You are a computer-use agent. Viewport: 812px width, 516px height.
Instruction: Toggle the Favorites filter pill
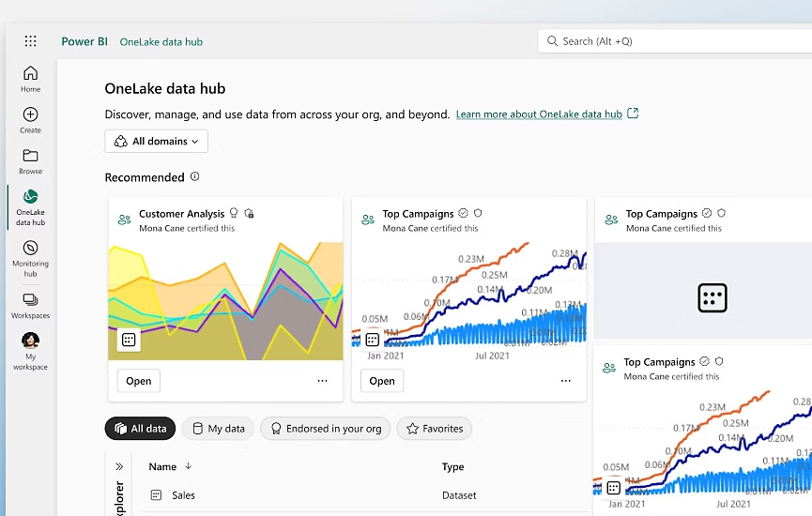coord(434,429)
